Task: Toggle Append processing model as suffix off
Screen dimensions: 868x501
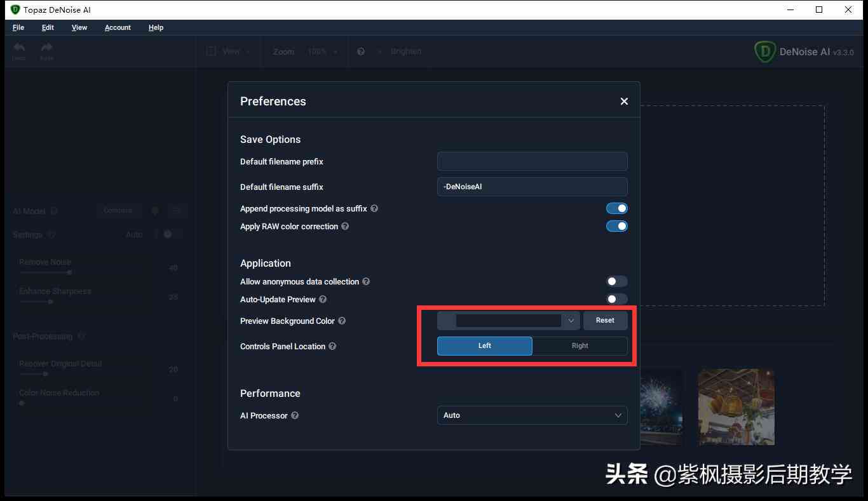Action: pos(616,208)
